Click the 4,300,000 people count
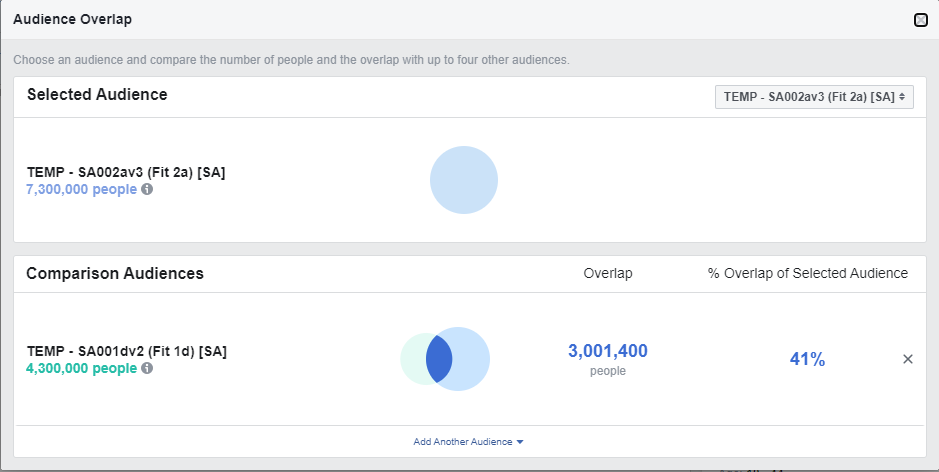The image size is (939, 472). [81, 369]
